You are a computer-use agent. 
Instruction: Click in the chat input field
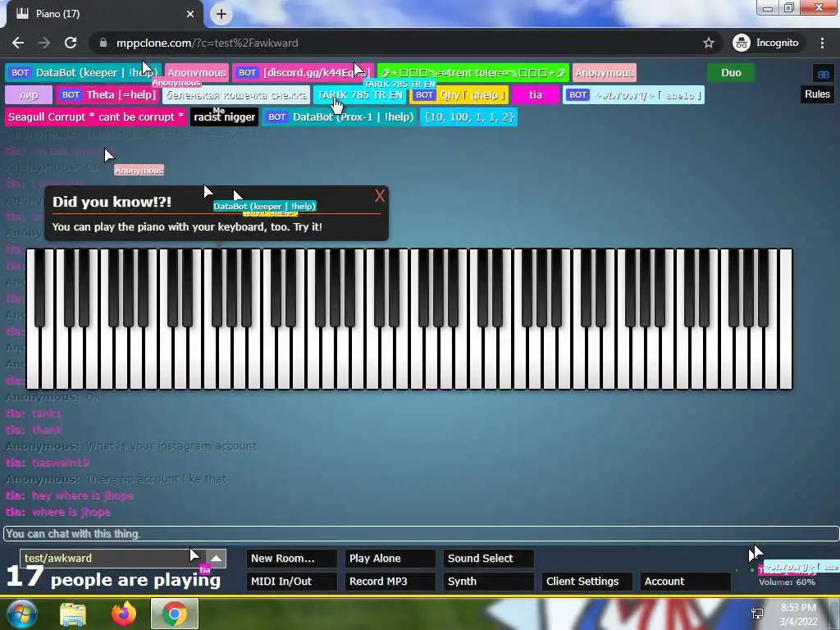[x=421, y=533]
